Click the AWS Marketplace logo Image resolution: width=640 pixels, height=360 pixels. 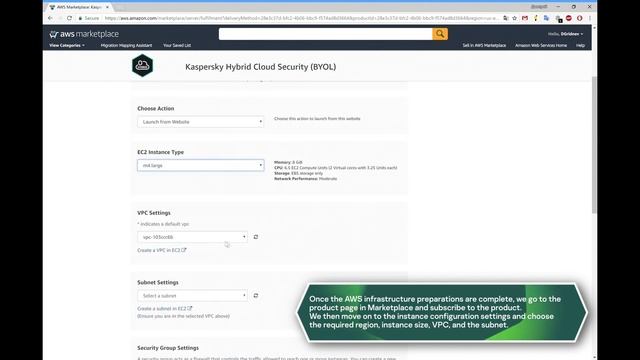84,34
